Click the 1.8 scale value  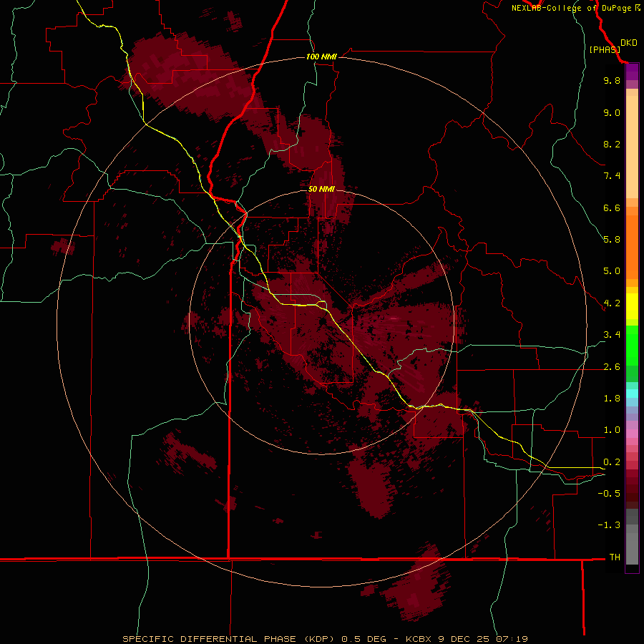click(612, 399)
